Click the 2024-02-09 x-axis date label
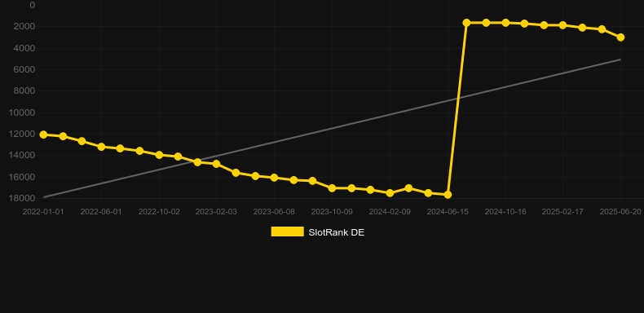 [x=390, y=212]
